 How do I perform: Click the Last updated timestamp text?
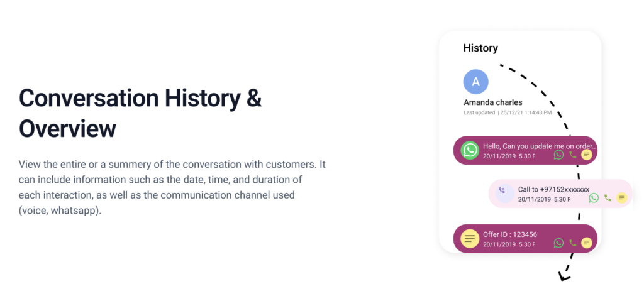point(508,112)
